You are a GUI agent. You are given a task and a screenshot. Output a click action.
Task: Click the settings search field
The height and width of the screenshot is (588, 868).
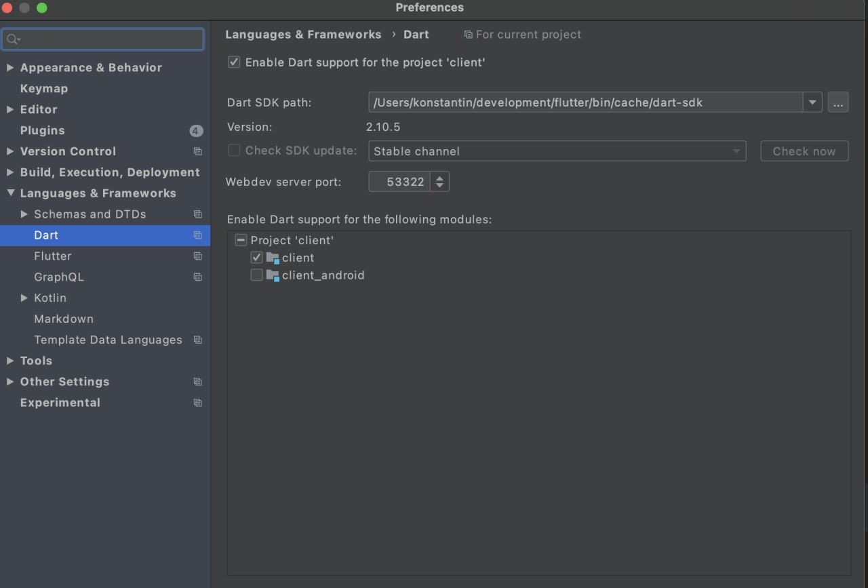tap(102, 39)
